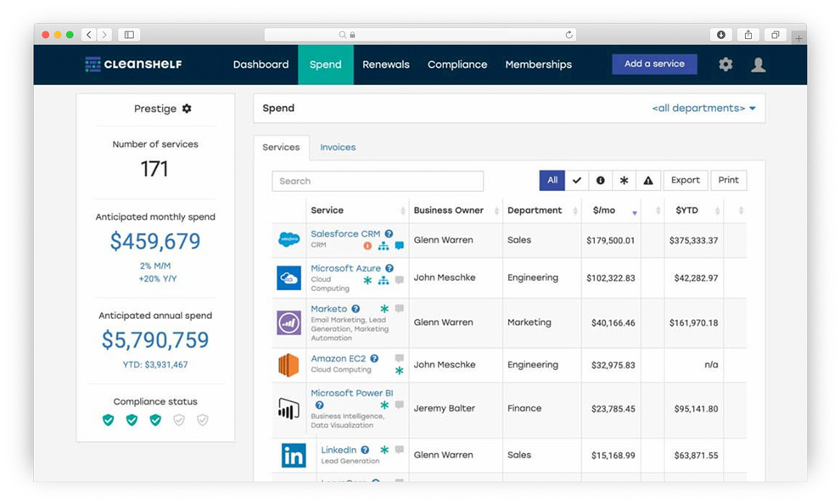Screen dimensions: 840x504
Task: Click the browser back arrow
Action: 89,35
